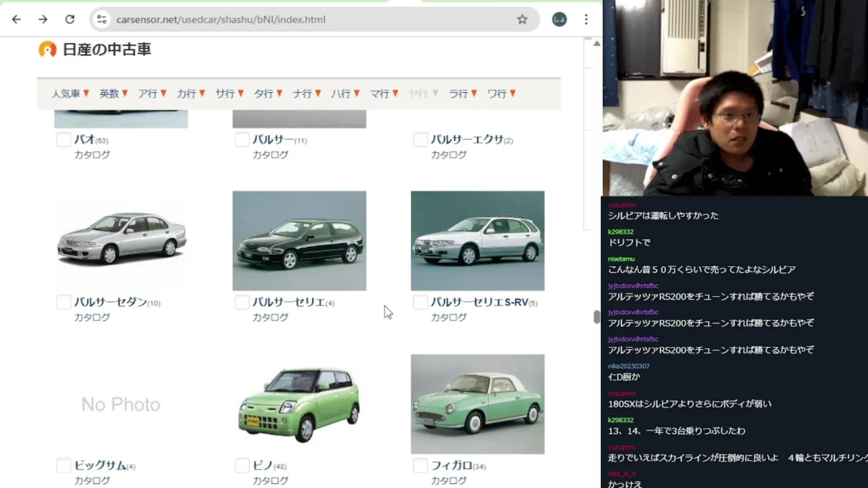Open カタログ link under ピノ
868x488 pixels.
[270, 481]
